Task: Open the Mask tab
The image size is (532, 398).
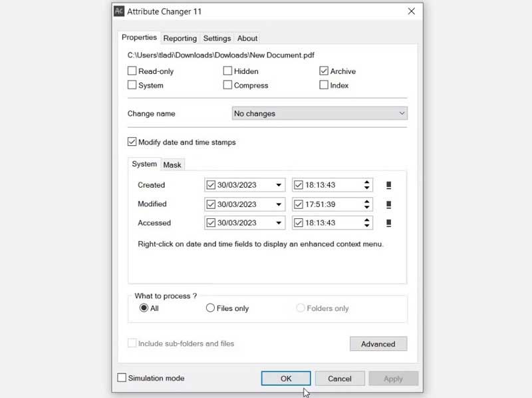Action: [x=173, y=164]
